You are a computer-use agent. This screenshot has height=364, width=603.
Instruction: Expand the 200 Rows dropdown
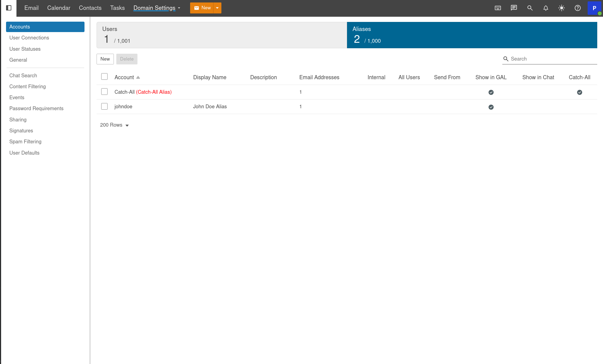[x=114, y=125]
